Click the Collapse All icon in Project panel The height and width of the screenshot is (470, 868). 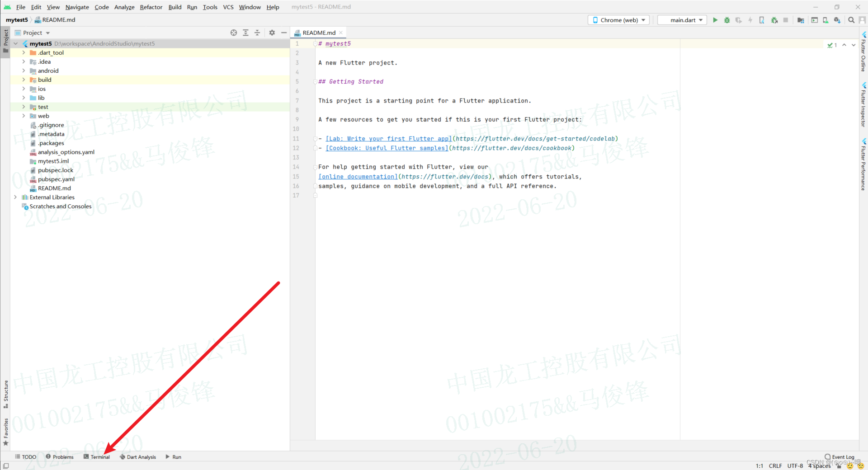(257, 33)
